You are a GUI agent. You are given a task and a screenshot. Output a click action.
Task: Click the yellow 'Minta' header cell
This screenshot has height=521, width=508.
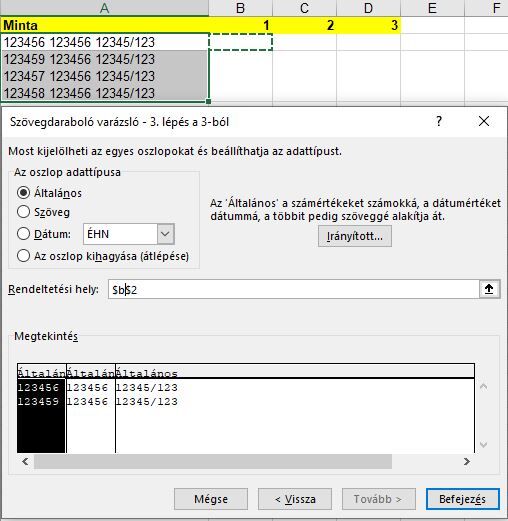point(104,25)
